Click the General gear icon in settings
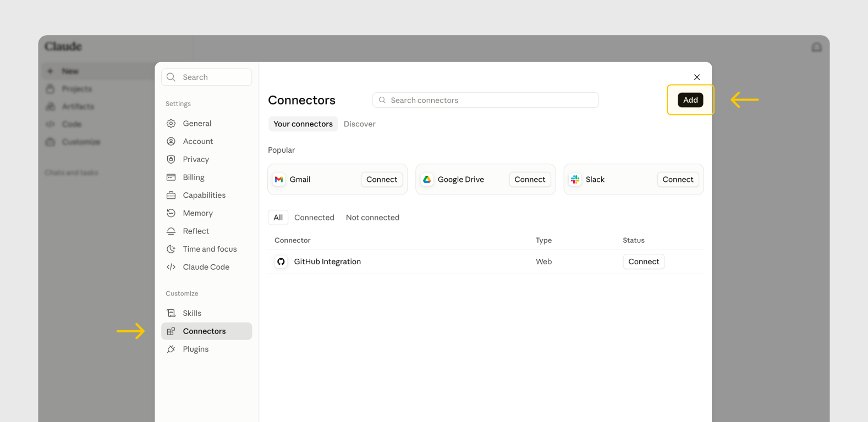 click(x=171, y=124)
